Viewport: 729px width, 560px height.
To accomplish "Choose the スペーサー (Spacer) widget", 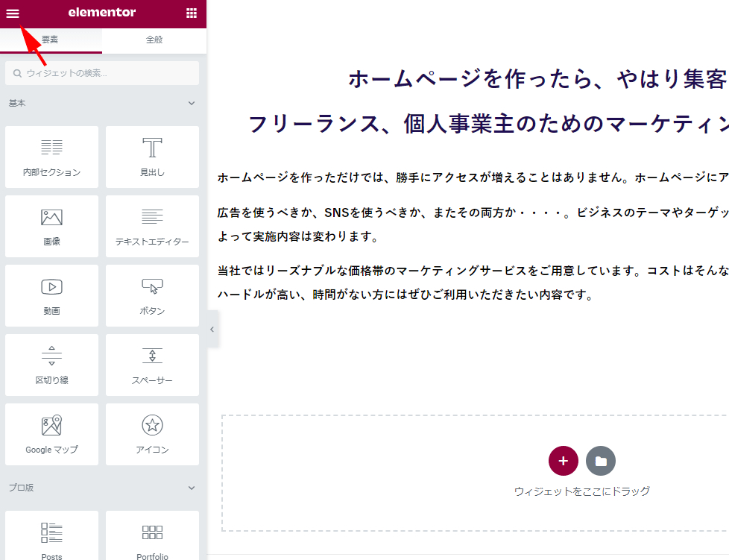I will 152,365.
